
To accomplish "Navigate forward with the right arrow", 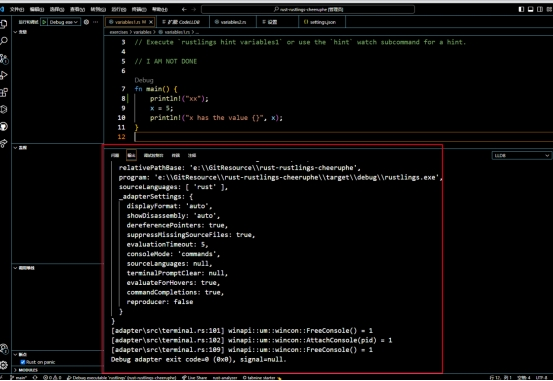I will click(193, 9).
